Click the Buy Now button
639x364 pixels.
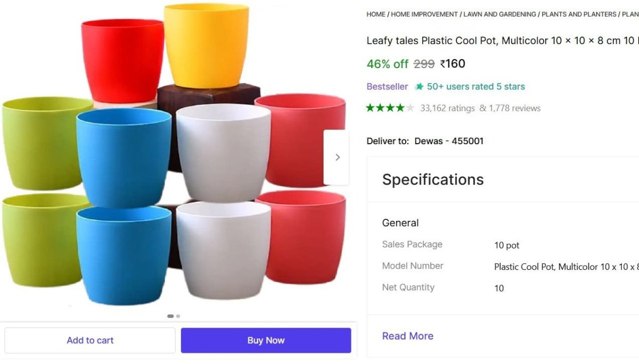(x=266, y=340)
